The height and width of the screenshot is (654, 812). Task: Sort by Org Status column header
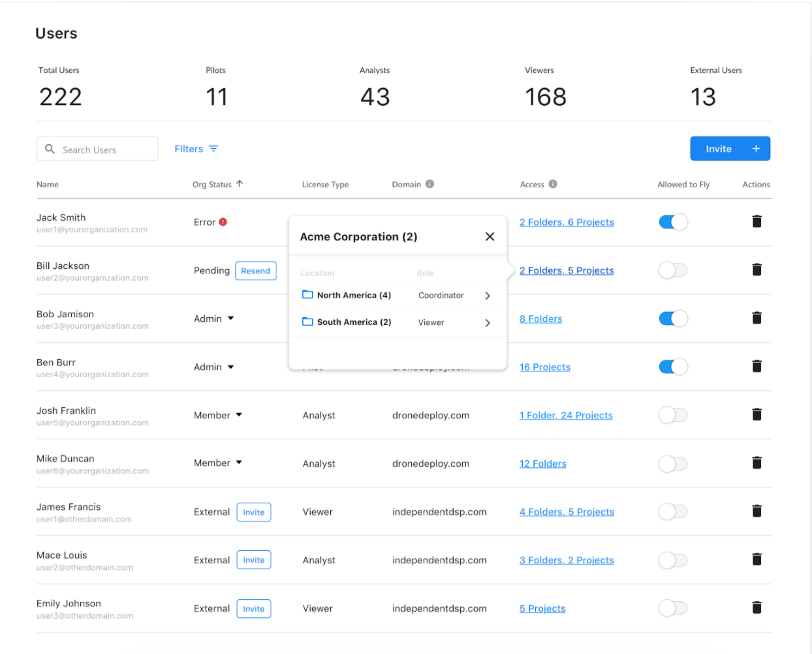pyautogui.click(x=211, y=184)
